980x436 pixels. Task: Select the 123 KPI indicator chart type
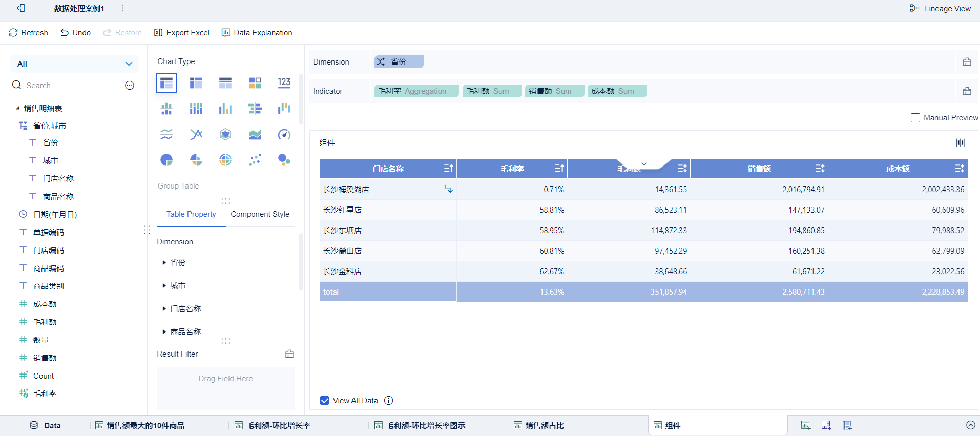284,83
